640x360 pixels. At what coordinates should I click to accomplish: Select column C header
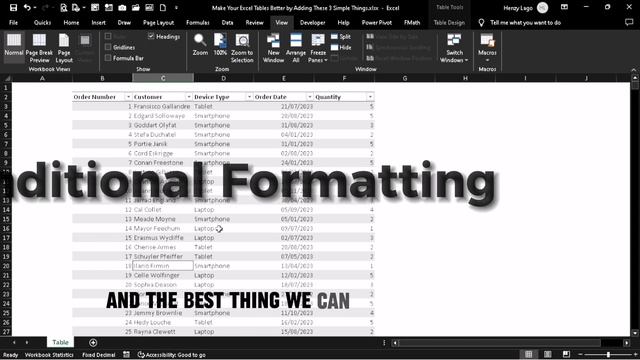point(163,78)
